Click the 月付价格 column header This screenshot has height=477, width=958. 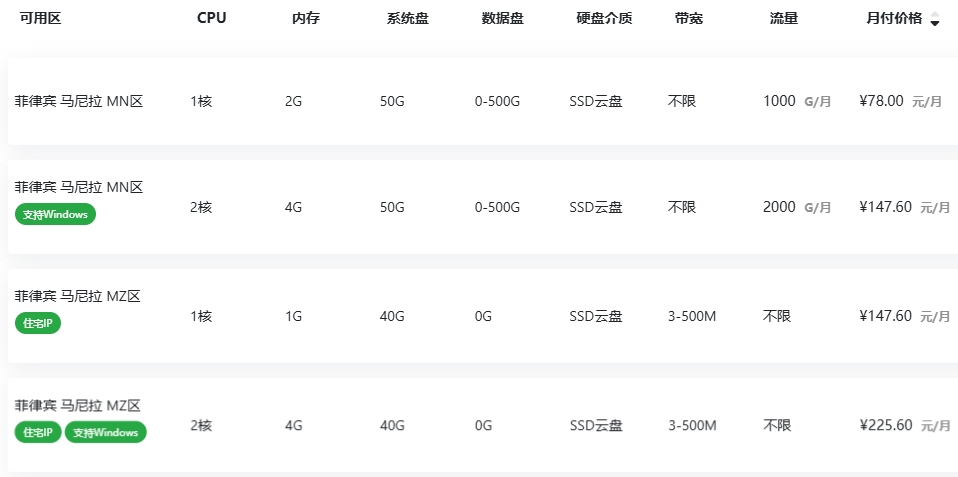pos(893,18)
